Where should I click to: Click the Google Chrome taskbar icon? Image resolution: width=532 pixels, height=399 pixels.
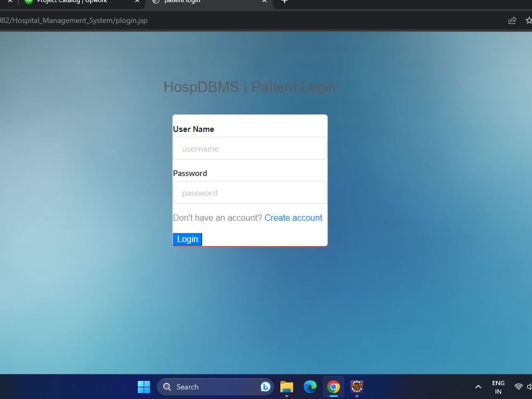[333, 387]
